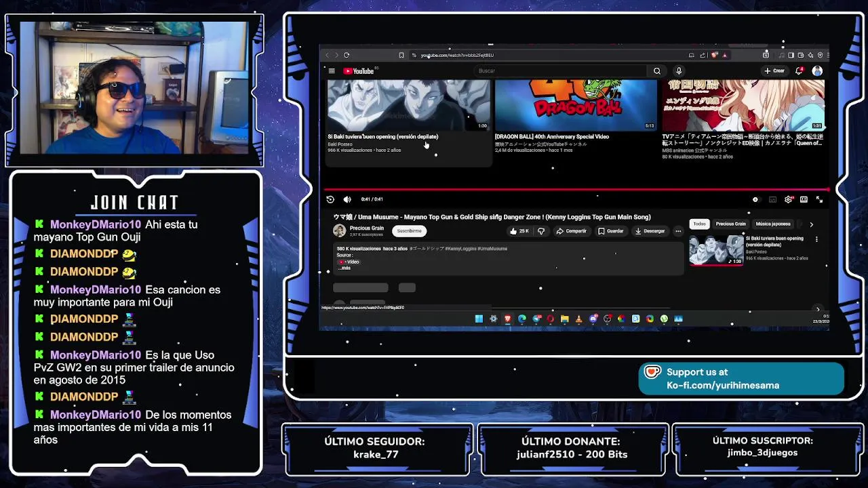
Task: Open Brave browser from taskbar
Action: [x=508, y=319]
